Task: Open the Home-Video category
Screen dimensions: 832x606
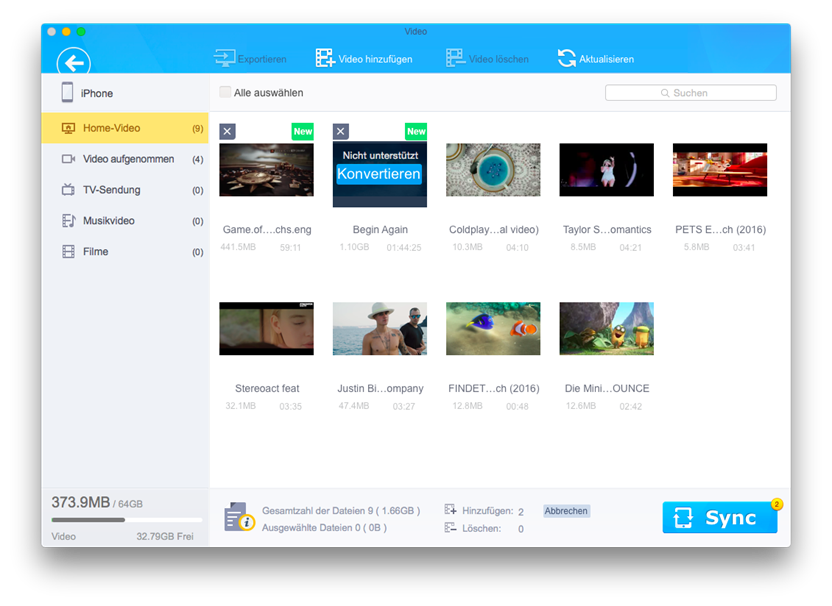Action: (125, 128)
